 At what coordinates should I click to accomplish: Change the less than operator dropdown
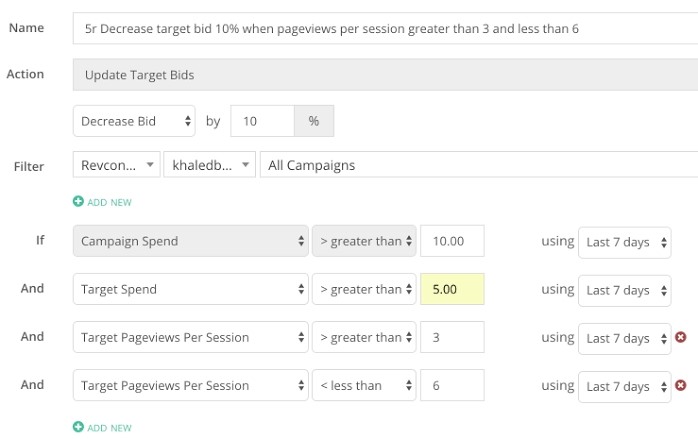[x=364, y=385]
